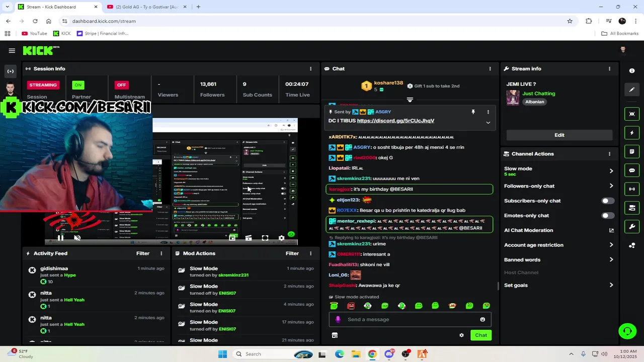Switch to the Gold AG YouTube tab
644x362 pixels.
click(147, 7)
